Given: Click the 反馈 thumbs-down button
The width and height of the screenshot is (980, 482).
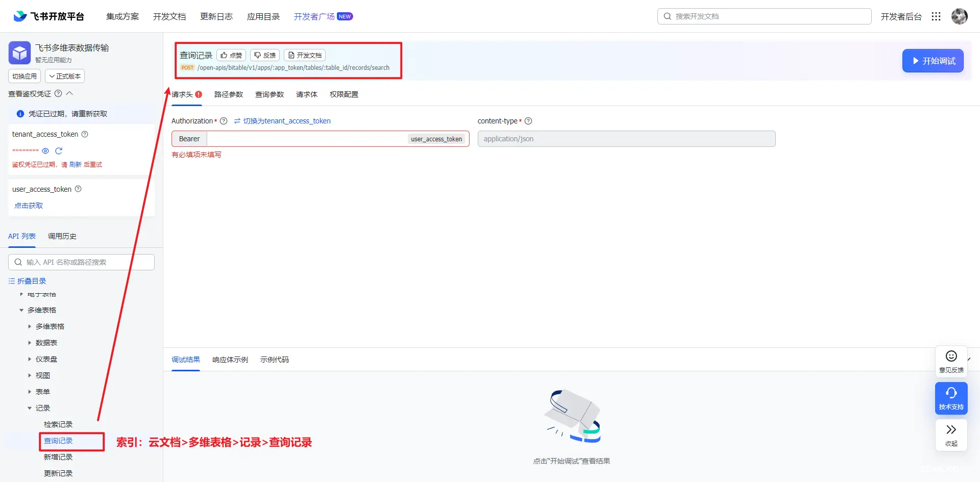Looking at the screenshot, I should 265,55.
